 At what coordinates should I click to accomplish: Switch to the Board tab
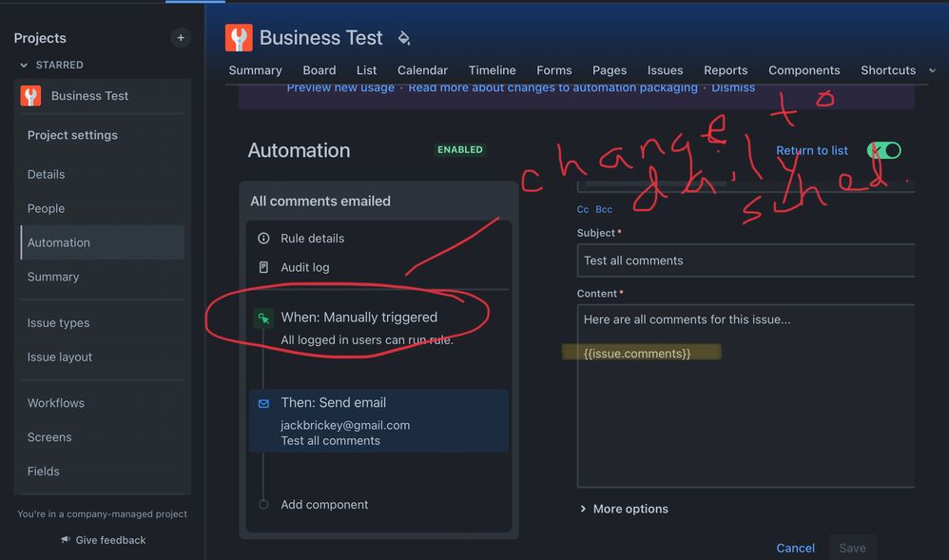tap(319, 70)
